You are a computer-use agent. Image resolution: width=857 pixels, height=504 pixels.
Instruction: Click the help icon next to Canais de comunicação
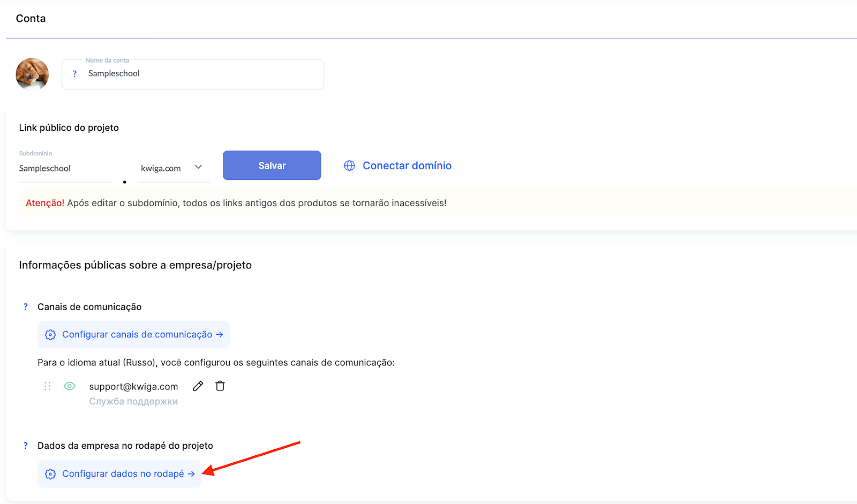(25, 307)
